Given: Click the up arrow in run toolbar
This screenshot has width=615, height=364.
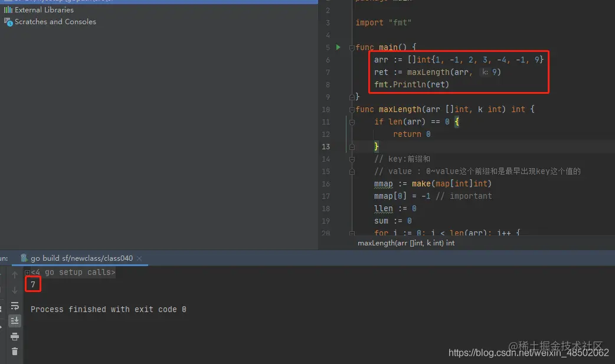Looking at the screenshot, I should coord(15,274).
